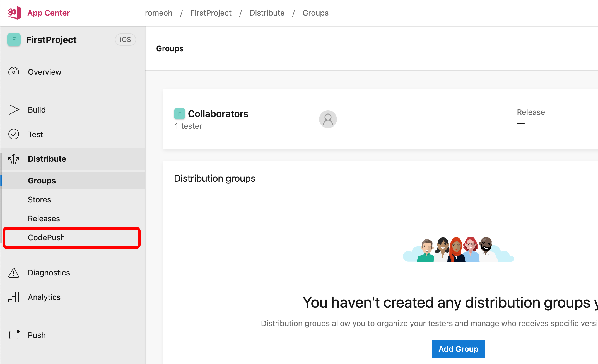
Task: Click the Distribute arrows icon
Action: tap(14, 159)
